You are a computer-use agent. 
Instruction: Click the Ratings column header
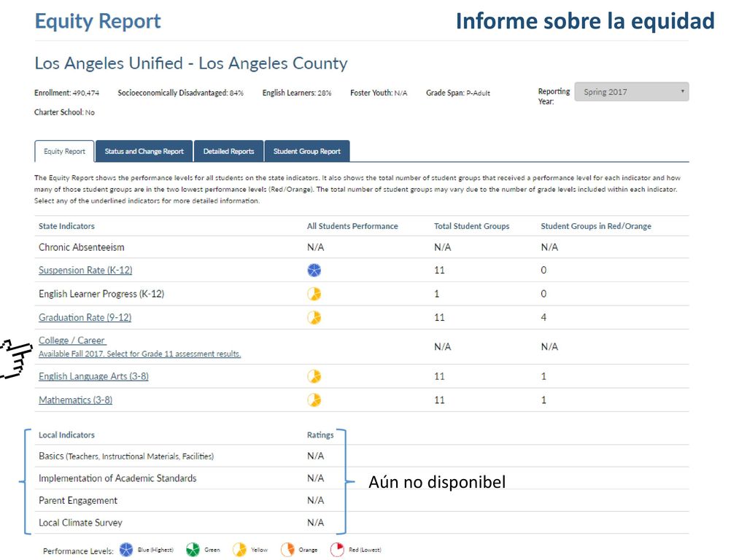320,435
